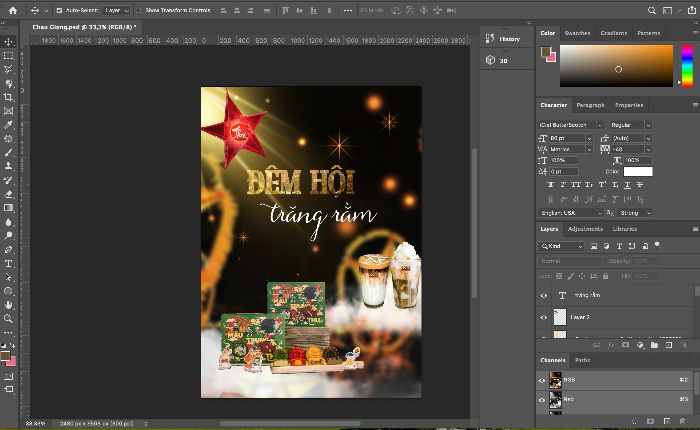This screenshot has height=430, width=700.
Task: Open the Search icon in top bar
Action: [652, 10]
